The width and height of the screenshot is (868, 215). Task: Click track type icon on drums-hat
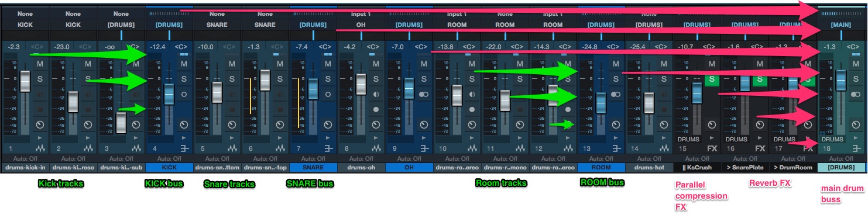click(x=664, y=149)
